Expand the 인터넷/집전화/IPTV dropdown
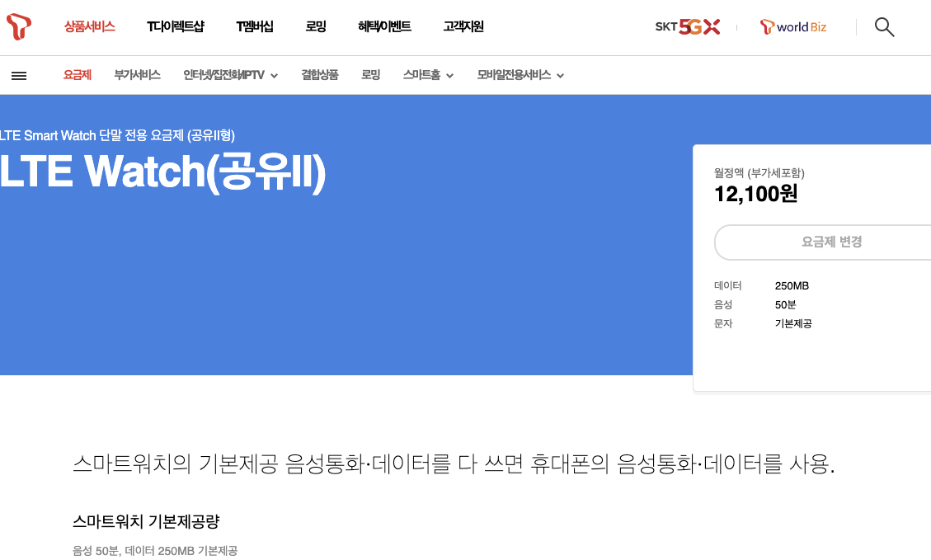The height and width of the screenshot is (560, 931). pyautogui.click(x=230, y=75)
